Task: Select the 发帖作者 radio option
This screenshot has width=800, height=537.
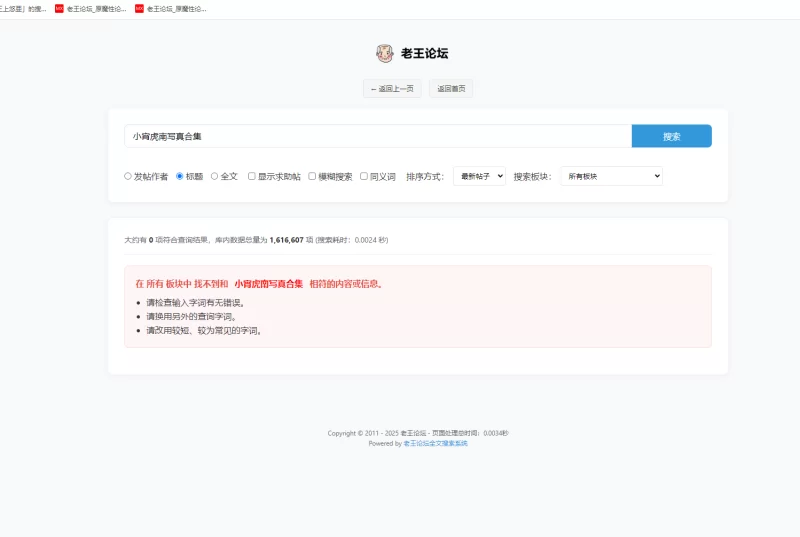Action: click(x=128, y=176)
